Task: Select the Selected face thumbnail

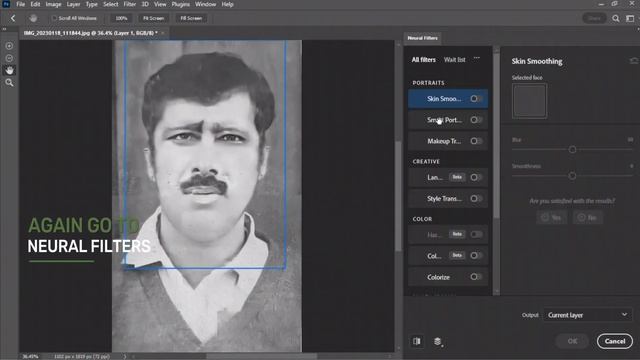Action: 529,101
